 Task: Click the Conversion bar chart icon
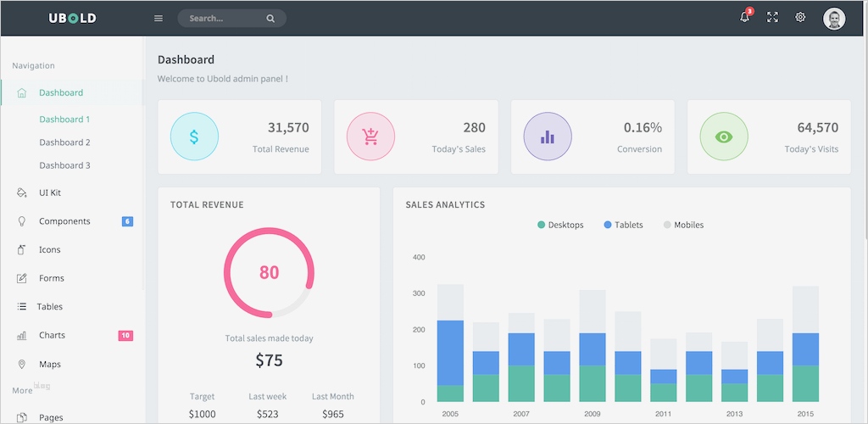[548, 137]
